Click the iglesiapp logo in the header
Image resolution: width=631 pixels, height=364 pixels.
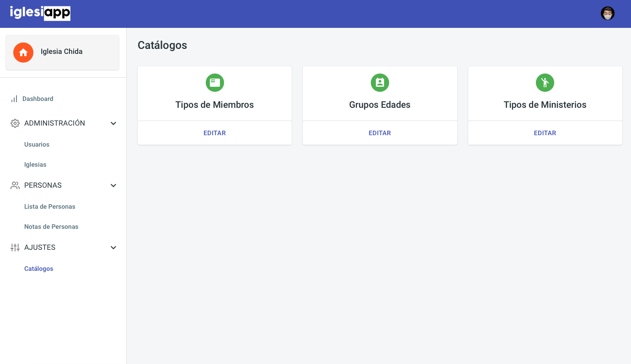pyautogui.click(x=40, y=13)
